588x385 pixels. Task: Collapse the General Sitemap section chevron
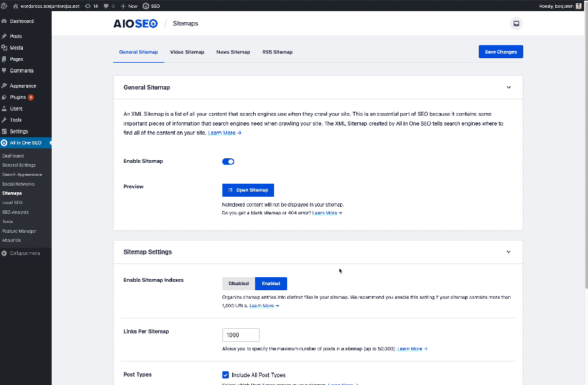[508, 88]
